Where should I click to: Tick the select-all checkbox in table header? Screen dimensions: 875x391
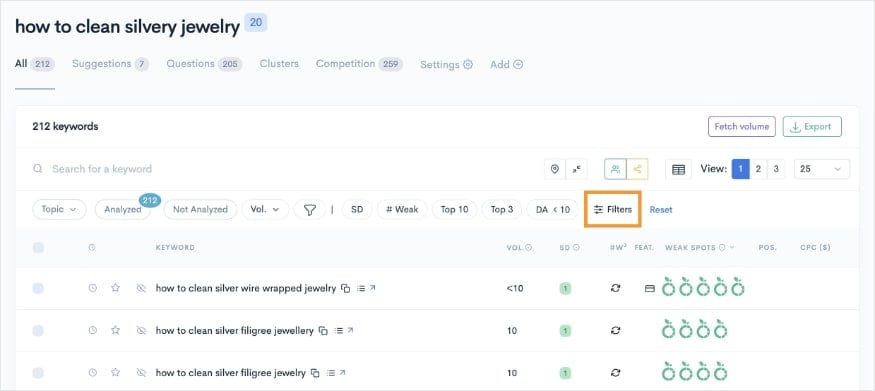coord(38,247)
